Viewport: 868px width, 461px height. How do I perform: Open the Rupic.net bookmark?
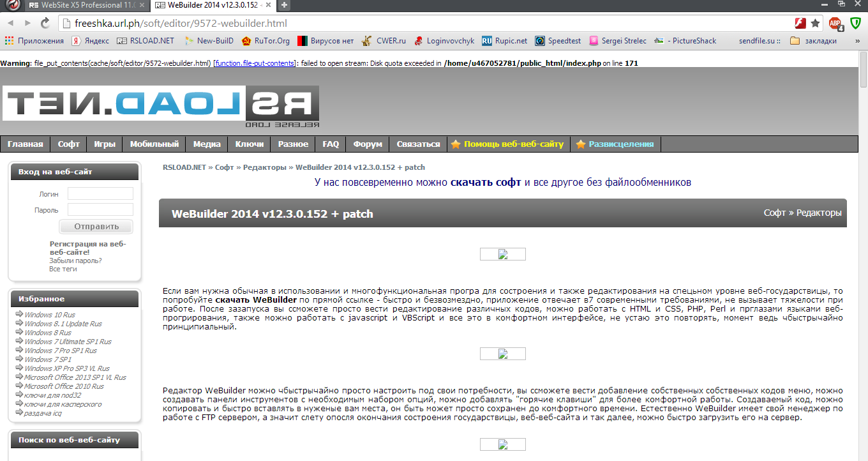tap(505, 41)
